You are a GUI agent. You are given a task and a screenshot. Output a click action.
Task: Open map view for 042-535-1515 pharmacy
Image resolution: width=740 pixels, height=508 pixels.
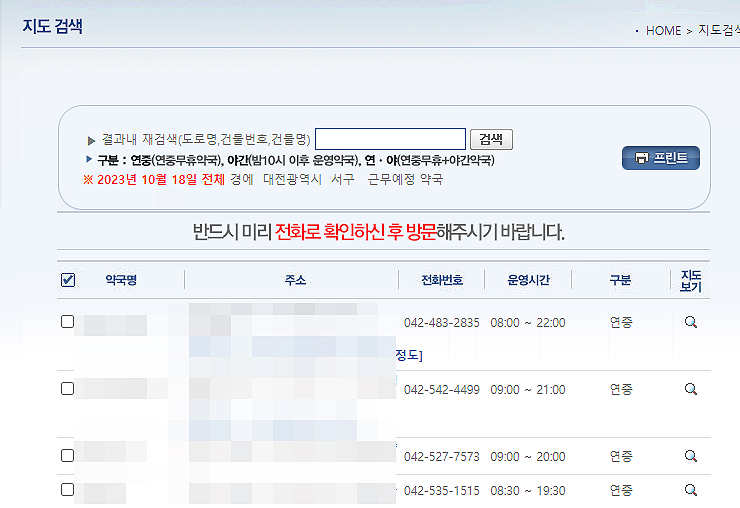point(691,491)
